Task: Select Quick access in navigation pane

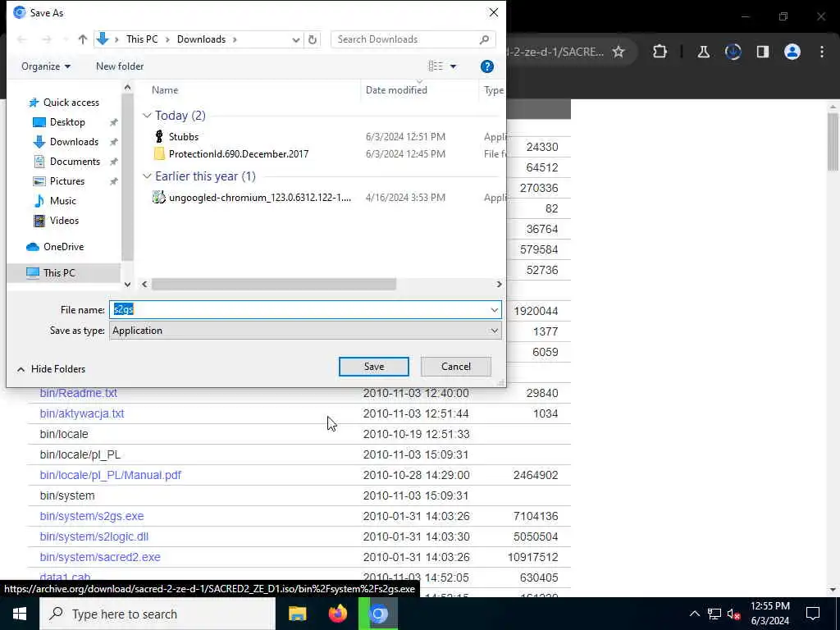Action: click(71, 103)
